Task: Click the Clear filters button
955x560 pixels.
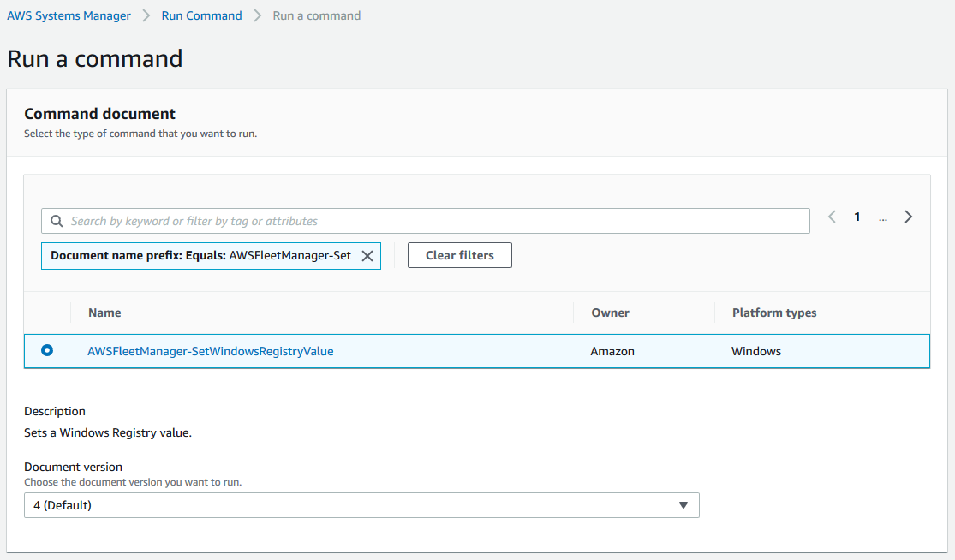Action: pos(460,255)
